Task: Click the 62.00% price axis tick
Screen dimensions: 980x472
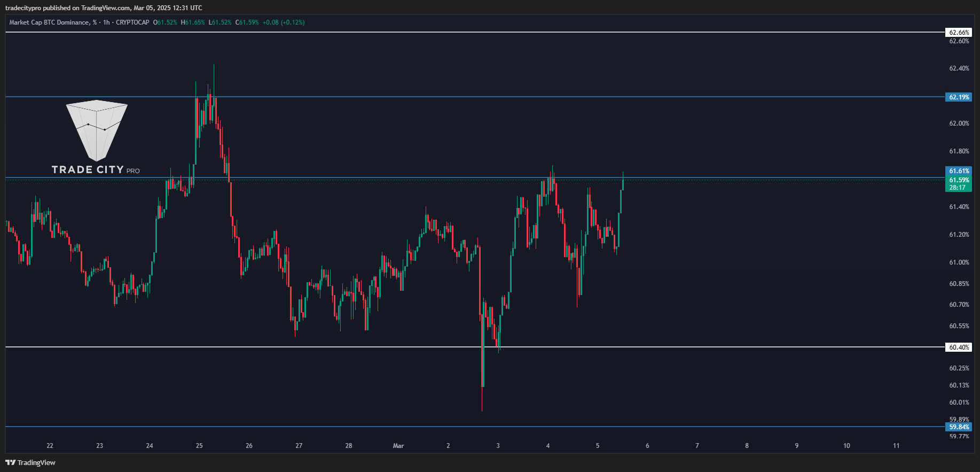Action: (x=959, y=123)
